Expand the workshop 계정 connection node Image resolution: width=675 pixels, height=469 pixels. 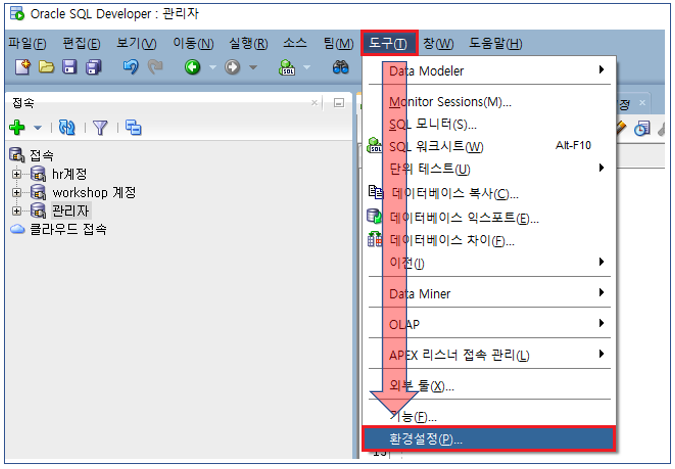coord(16,192)
